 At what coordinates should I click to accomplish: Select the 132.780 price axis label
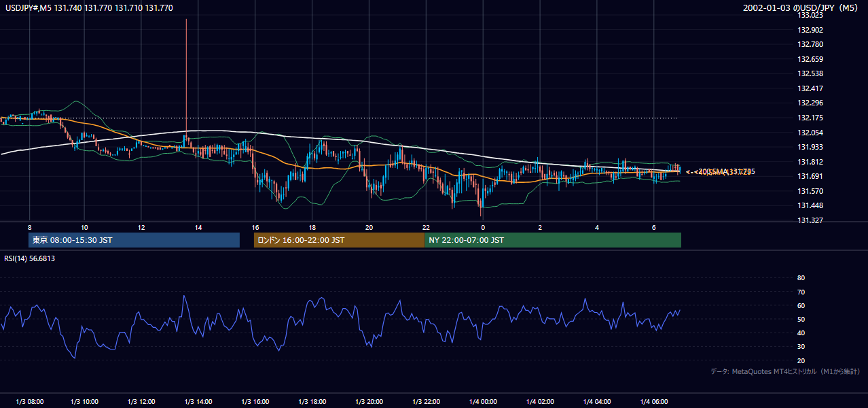pyautogui.click(x=811, y=44)
